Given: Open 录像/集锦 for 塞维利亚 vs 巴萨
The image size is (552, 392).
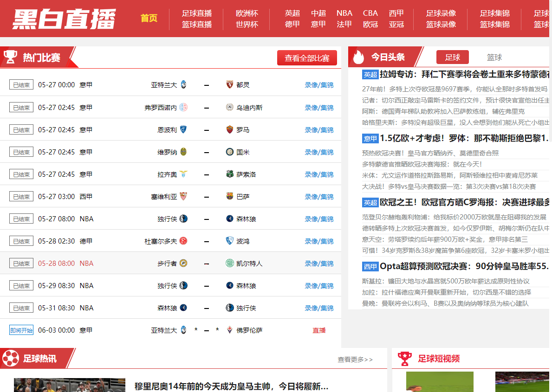Looking at the screenshot, I should [x=319, y=196].
